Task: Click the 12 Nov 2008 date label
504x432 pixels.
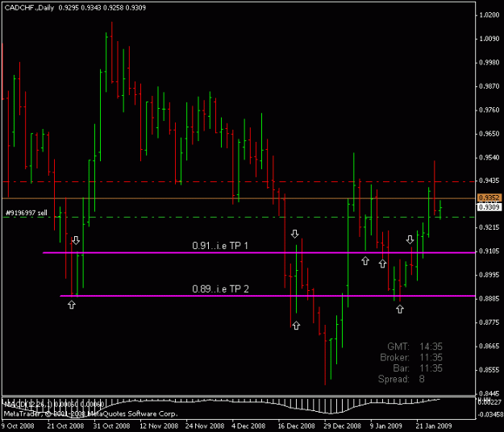Action: point(159,426)
